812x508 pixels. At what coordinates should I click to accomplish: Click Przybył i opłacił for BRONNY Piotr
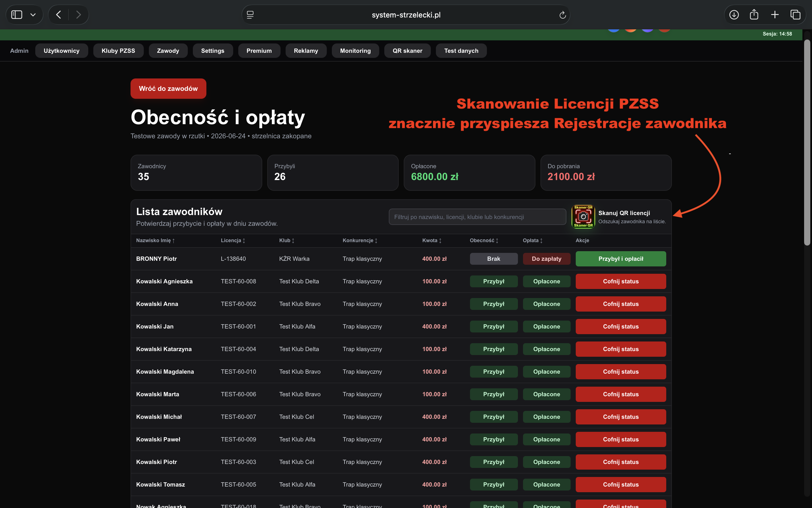click(621, 259)
